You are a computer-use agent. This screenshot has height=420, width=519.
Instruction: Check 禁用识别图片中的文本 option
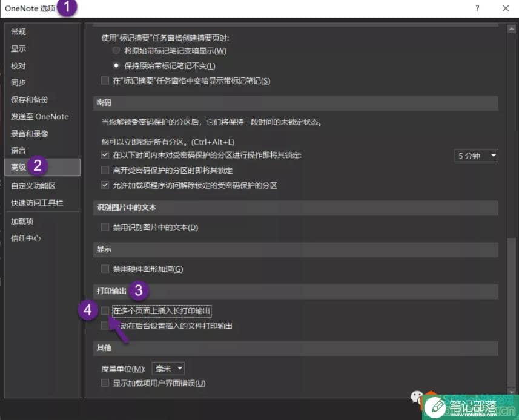coord(105,227)
